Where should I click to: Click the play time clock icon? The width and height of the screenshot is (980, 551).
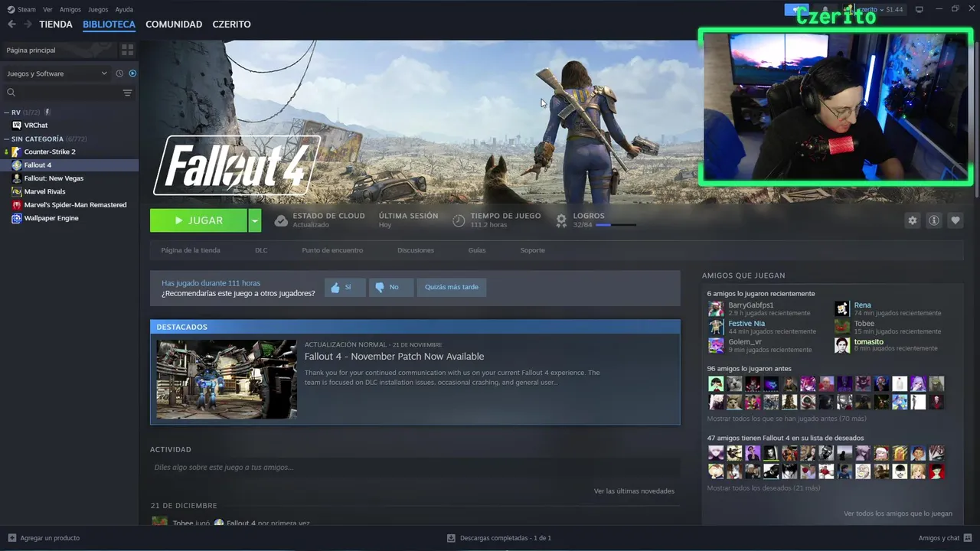[459, 220]
